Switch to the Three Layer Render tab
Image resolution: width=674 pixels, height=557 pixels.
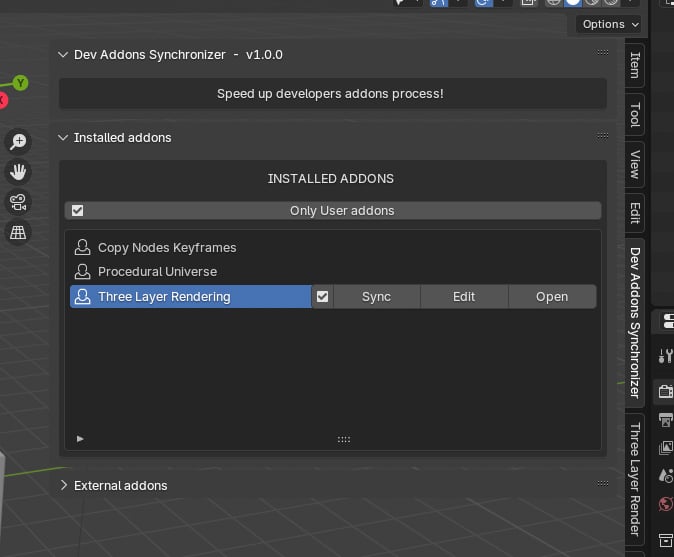(634, 480)
